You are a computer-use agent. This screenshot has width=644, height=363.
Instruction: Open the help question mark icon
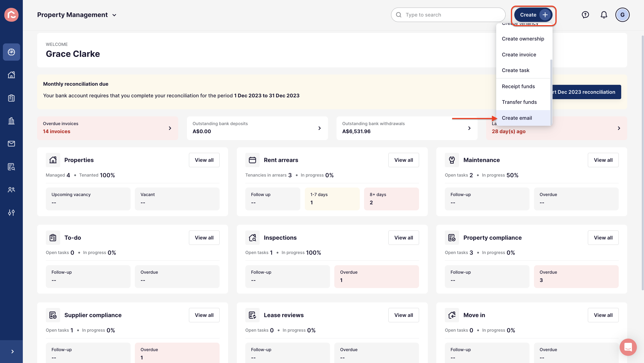tap(585, 15)
